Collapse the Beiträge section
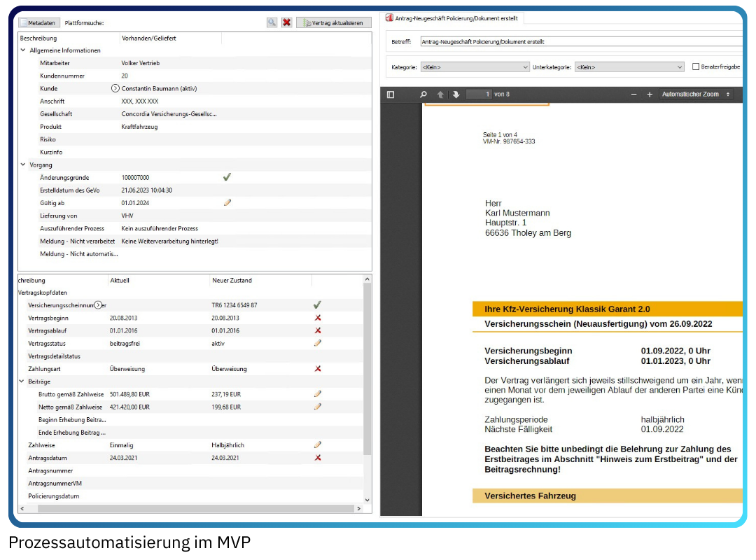 click(22, 381)
